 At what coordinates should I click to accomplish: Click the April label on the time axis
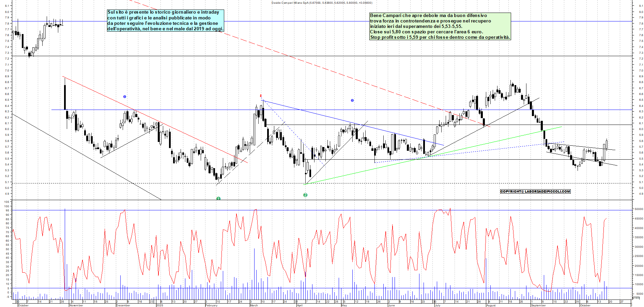click(300, 305)
